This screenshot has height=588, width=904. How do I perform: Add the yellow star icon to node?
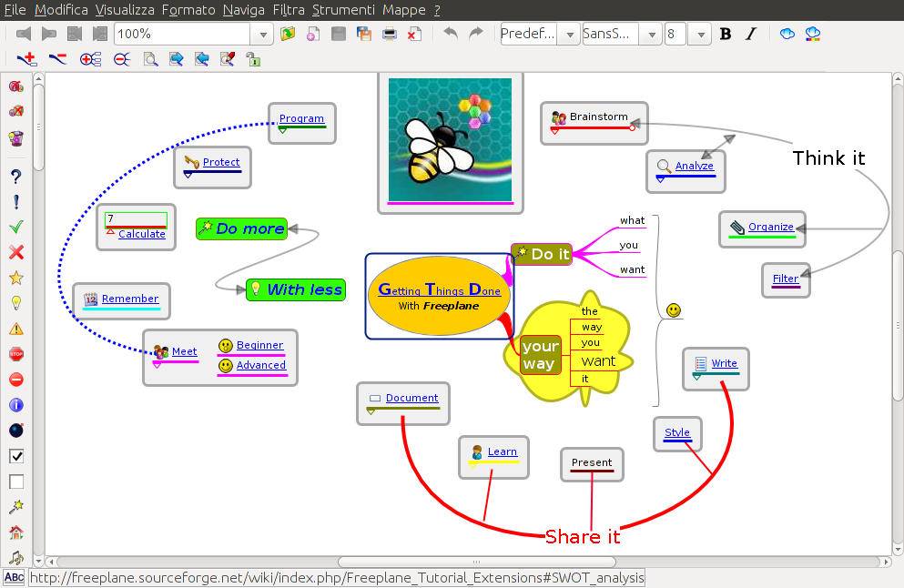(16, 278)
